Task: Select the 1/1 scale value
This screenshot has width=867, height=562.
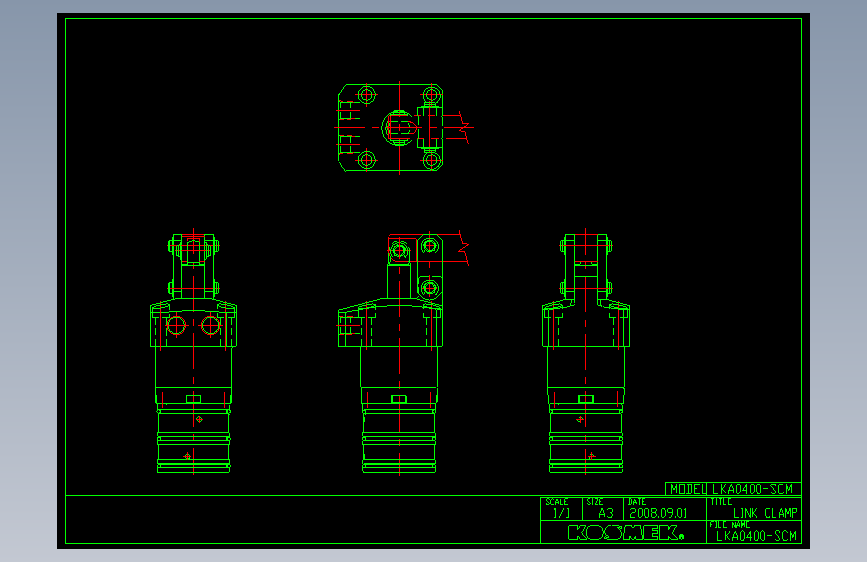Action: 561,513
